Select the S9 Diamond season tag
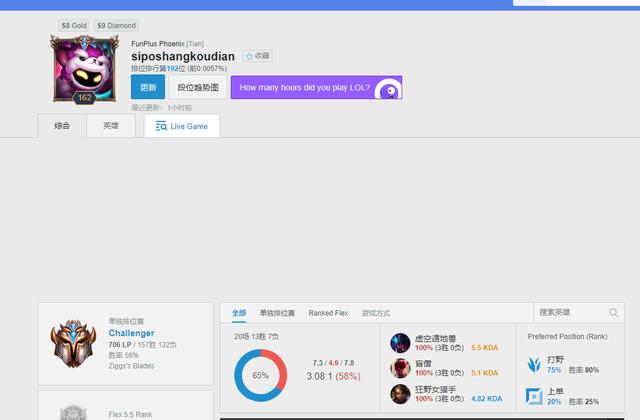 pos(116,26)
